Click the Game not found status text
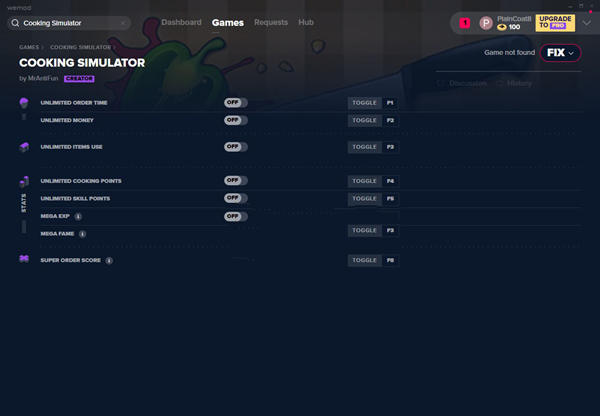 pos(509,53)
